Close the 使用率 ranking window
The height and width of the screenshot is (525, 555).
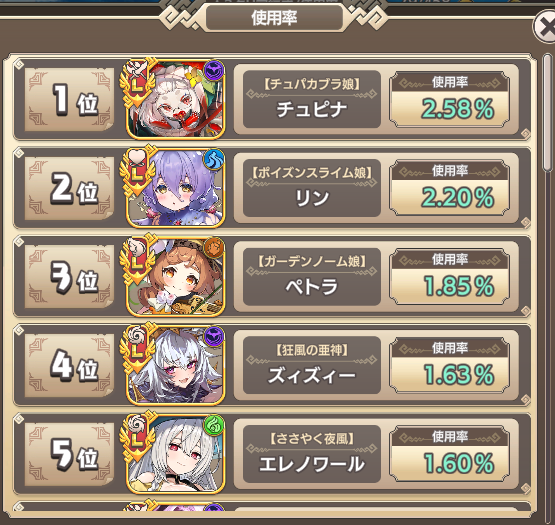click(x=545, y=27)
